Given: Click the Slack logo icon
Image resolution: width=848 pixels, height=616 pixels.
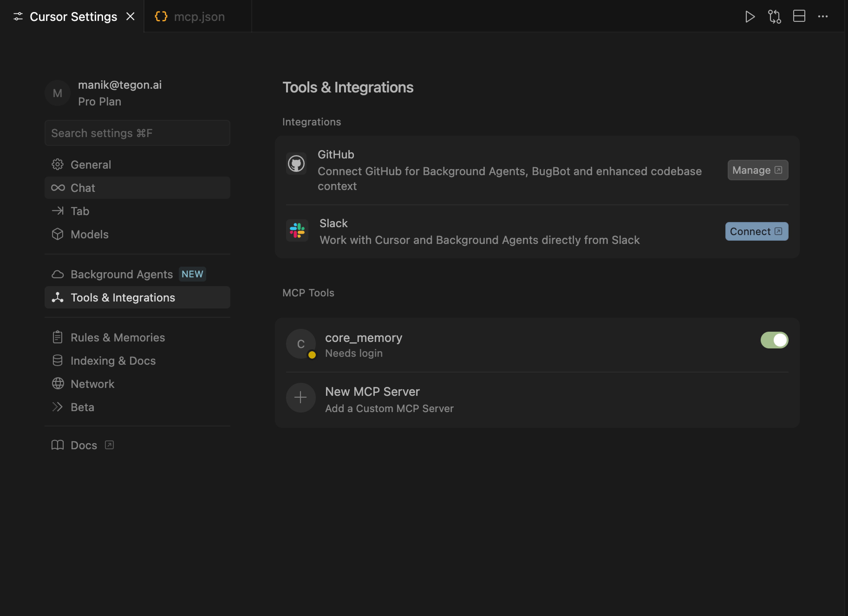Looking at the screenshot, I should click(297, 230).
